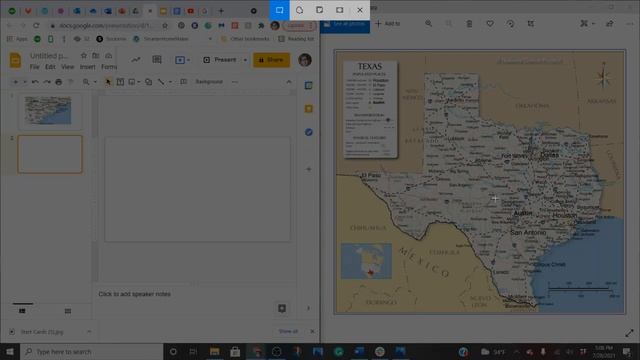Click Show all in downloads bar
Viewport: 640px width, 360px height.
pos(288,331)
